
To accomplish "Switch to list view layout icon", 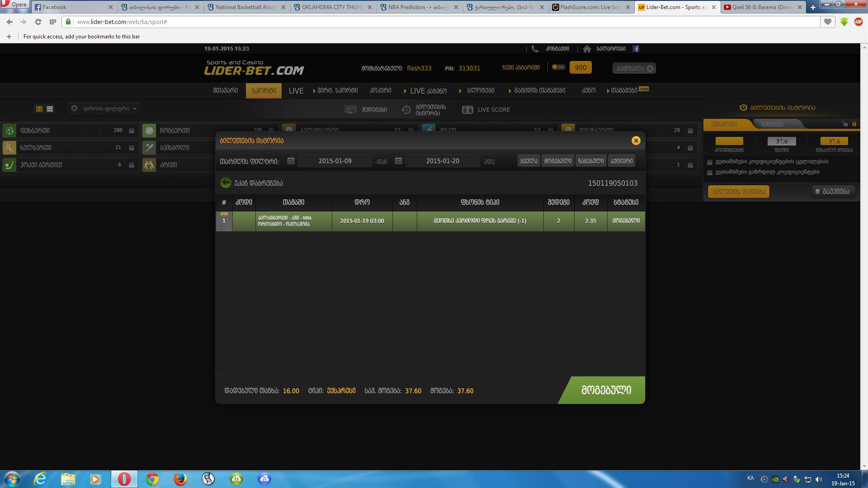I will [50, 109].
